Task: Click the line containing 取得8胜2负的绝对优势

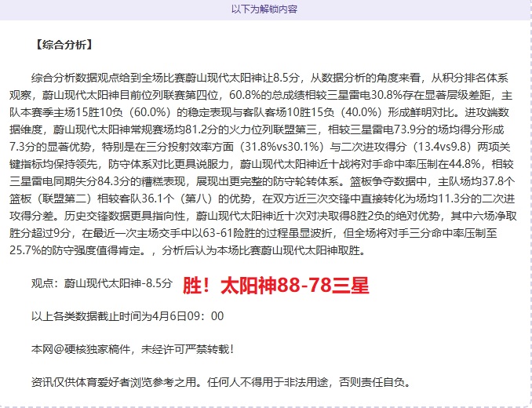Action: coord(263,216)
